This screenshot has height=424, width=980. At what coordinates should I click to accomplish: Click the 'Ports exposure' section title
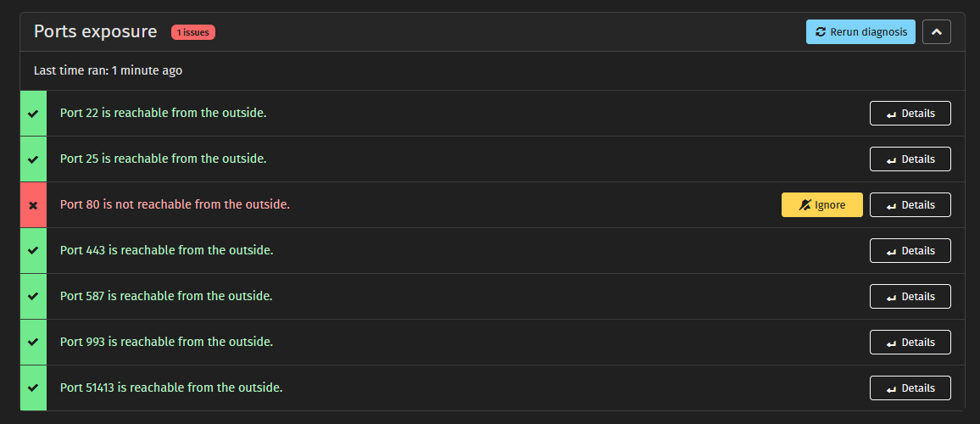point(95,32)
